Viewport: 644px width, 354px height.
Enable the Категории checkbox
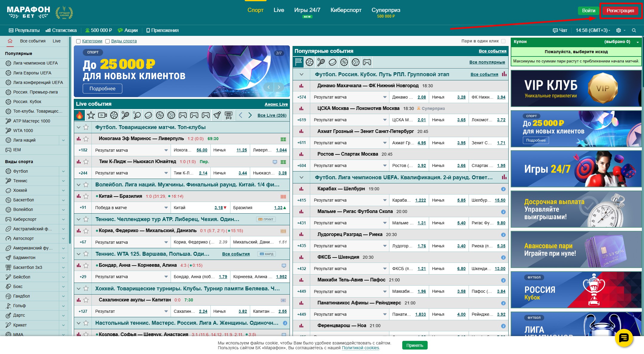tap(78, 41)
